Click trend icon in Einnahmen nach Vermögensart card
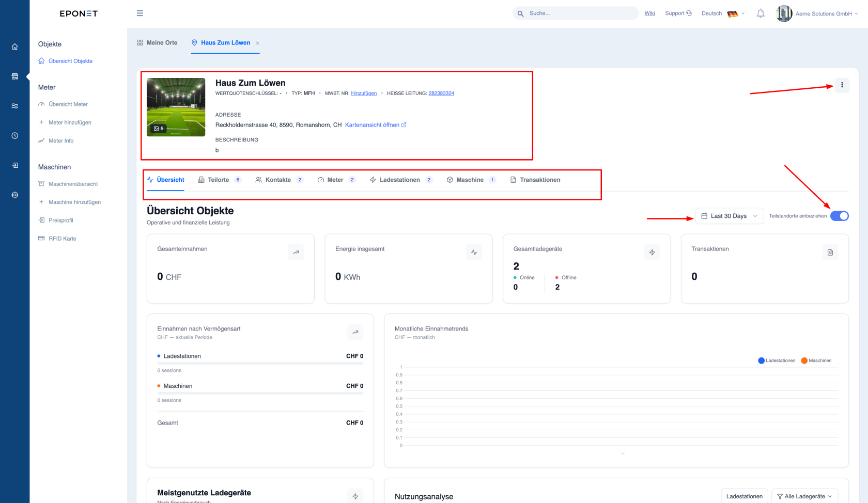Image resolution: width=868 pixels, height=503 pixels. tap(355, 332)
